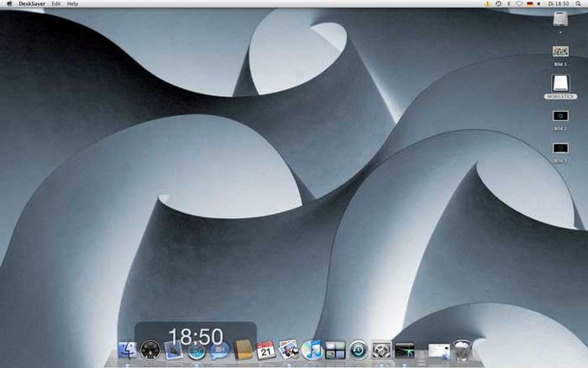Image resolution: width=588 pixels, height=368 pixels.
Task: Open the German flag input menu
Action: point(529,3)
